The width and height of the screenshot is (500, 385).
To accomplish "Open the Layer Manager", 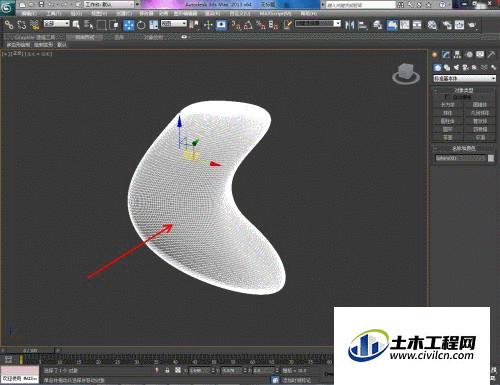I will click(377, 25).
